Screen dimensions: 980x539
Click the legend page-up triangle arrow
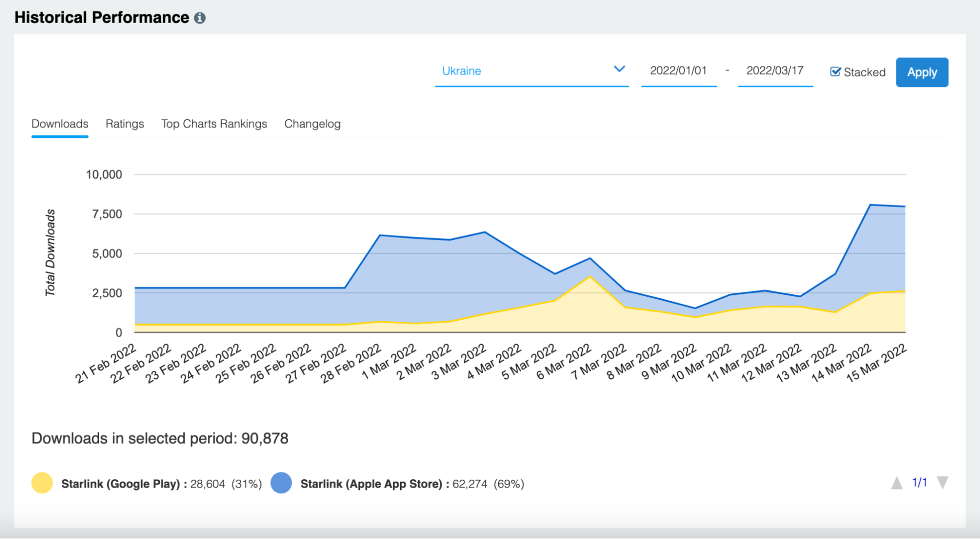pyautogui.click(x=897, y=483)
